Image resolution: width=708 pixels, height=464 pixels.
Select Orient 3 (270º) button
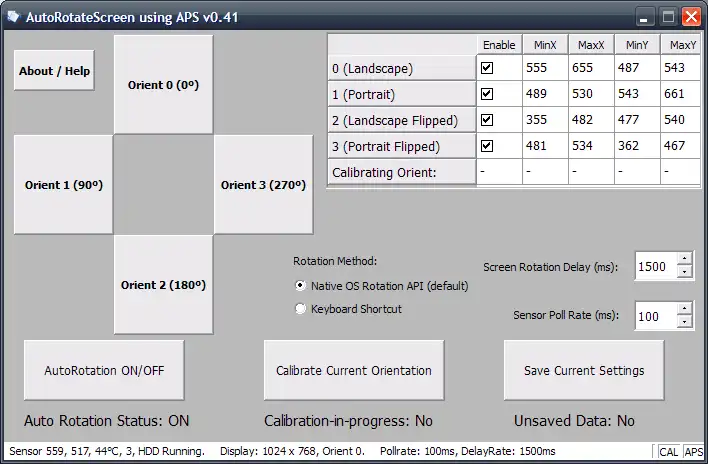[263, 185]
